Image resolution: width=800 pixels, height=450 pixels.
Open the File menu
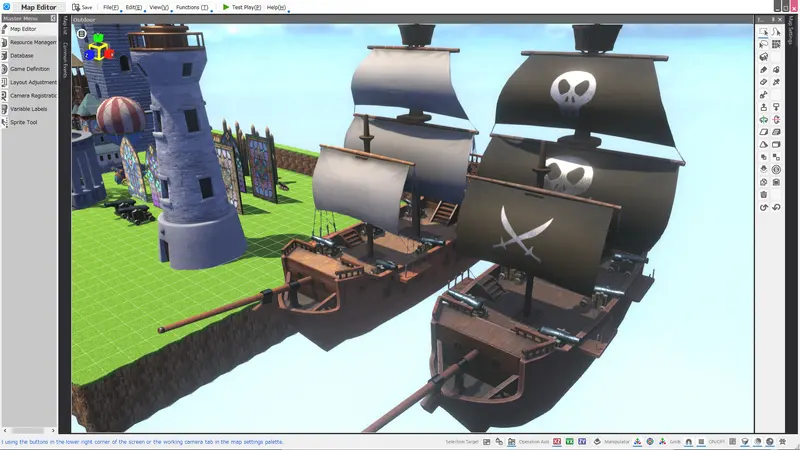(x=111, y=7)
